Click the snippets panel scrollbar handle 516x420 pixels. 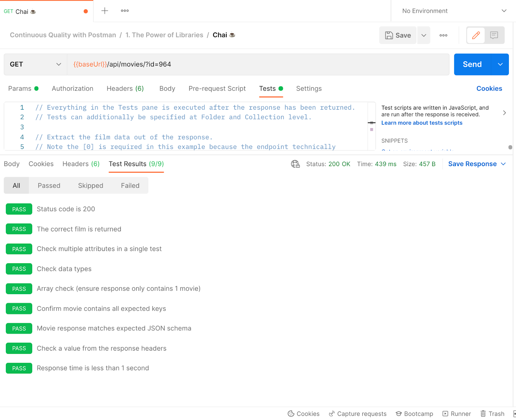click(510, 147)
